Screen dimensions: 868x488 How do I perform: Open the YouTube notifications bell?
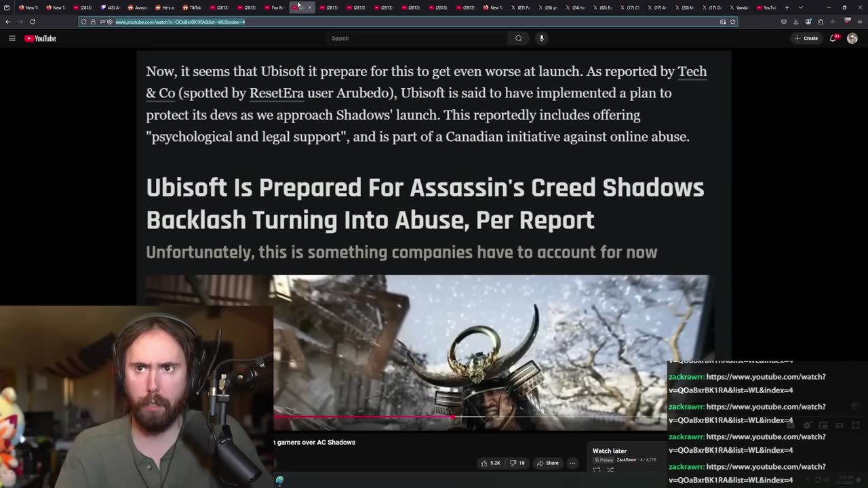pos(833,39)
